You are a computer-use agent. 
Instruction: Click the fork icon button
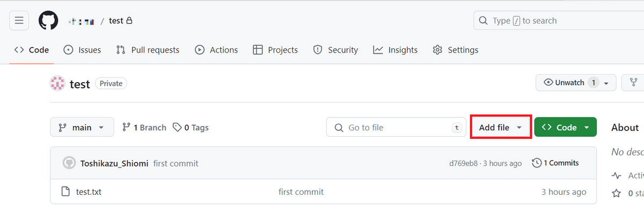click(x=634, y=83)
